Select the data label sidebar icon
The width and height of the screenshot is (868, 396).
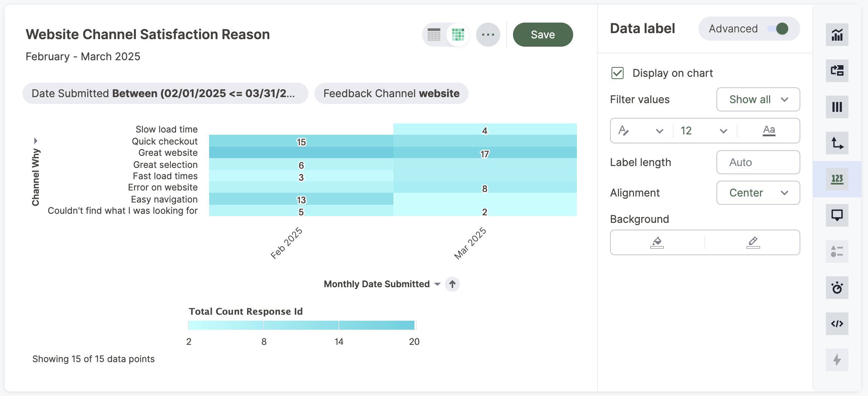point(837,179)
